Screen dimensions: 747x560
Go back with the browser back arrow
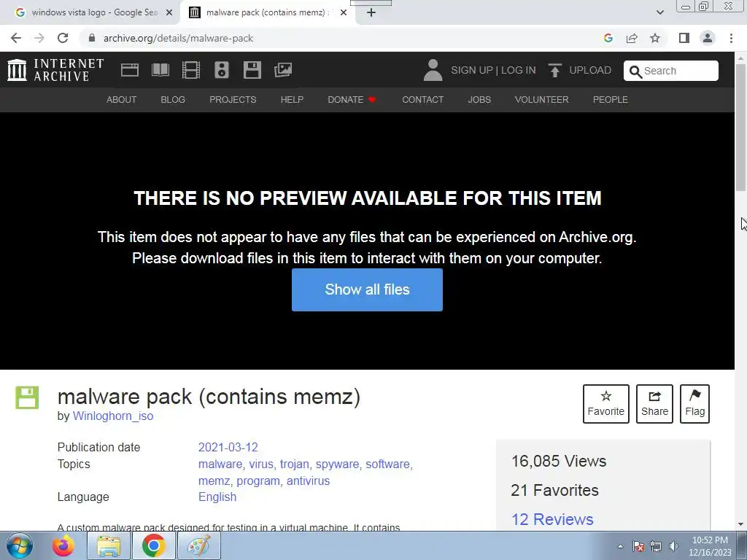16,38
